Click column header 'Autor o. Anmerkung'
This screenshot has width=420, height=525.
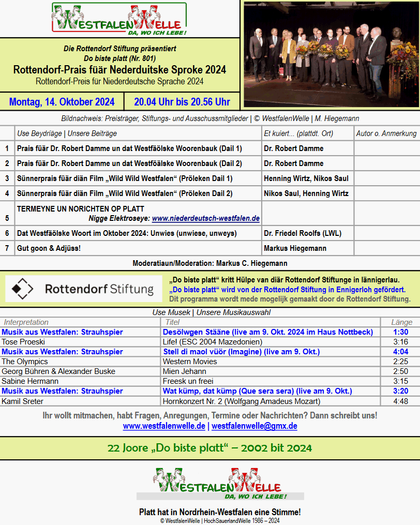coord(386,133)
